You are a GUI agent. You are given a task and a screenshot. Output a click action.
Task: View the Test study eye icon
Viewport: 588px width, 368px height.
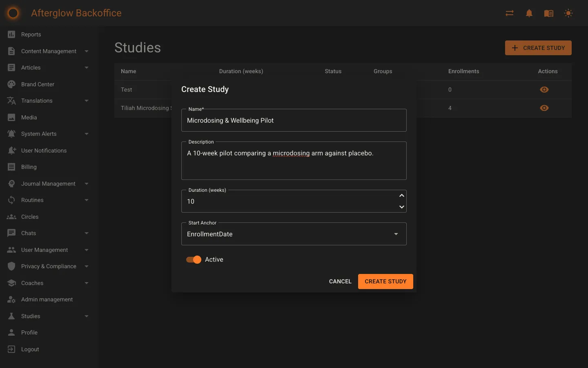coord(544,90)
